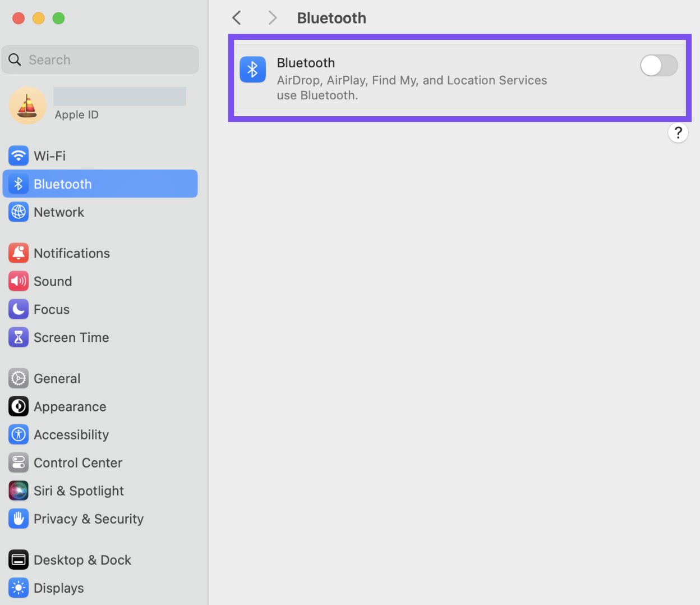Open Notifications settings
Image resolution: width=700 pixels, height=605 pixels.
click(x=100, y=253)
